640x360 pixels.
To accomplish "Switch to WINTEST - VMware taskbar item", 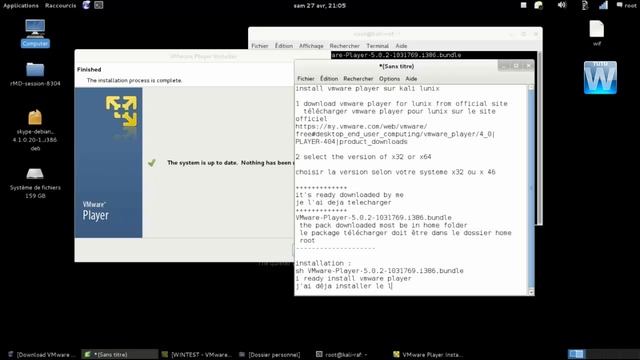I will click(x=197, y=354).
